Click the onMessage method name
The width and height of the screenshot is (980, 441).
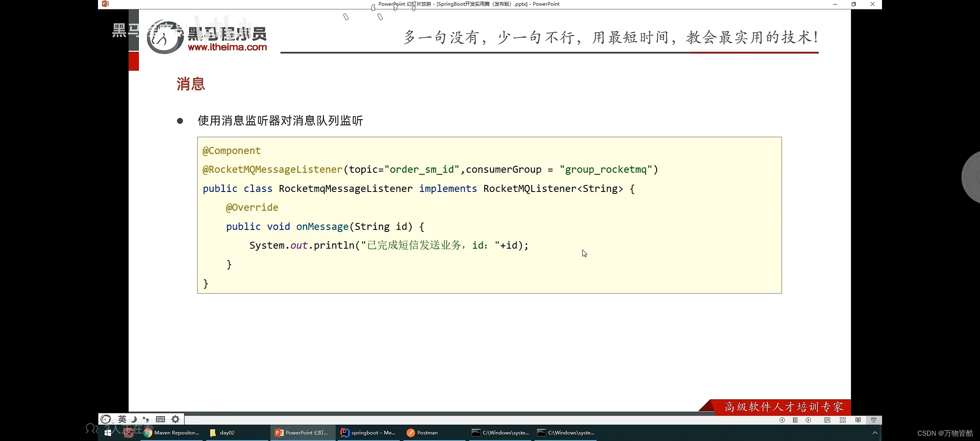322,227
